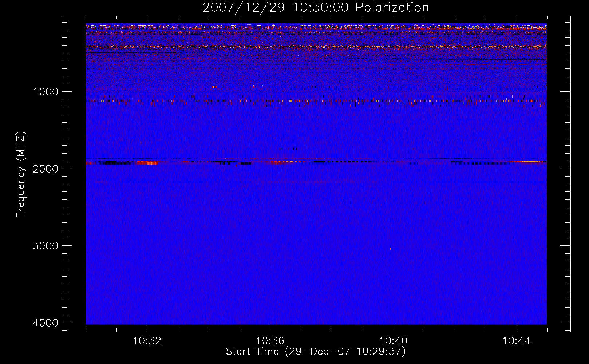Click the '10:36' time tick label
The height and width of the screenshot is (364, 589).
click(x=270, y=341)
